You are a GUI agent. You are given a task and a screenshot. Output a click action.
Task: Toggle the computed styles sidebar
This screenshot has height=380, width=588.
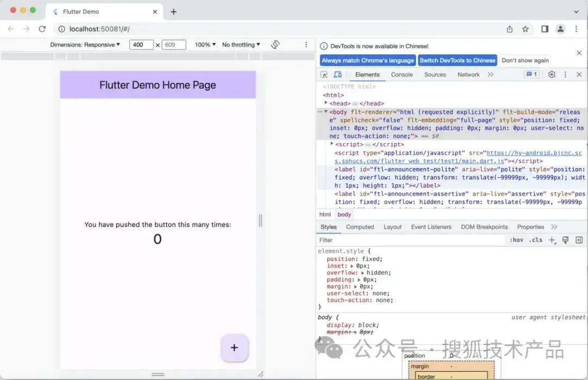click(x=579, y=240)
